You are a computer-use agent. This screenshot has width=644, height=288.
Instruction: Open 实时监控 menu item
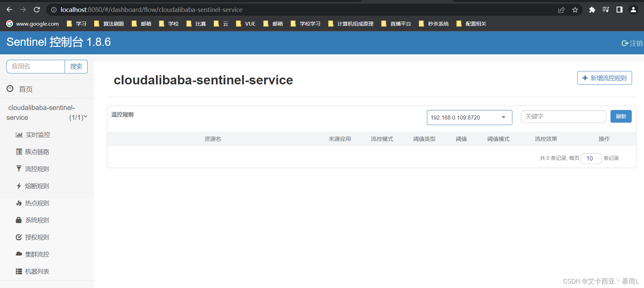click(33, 135)
